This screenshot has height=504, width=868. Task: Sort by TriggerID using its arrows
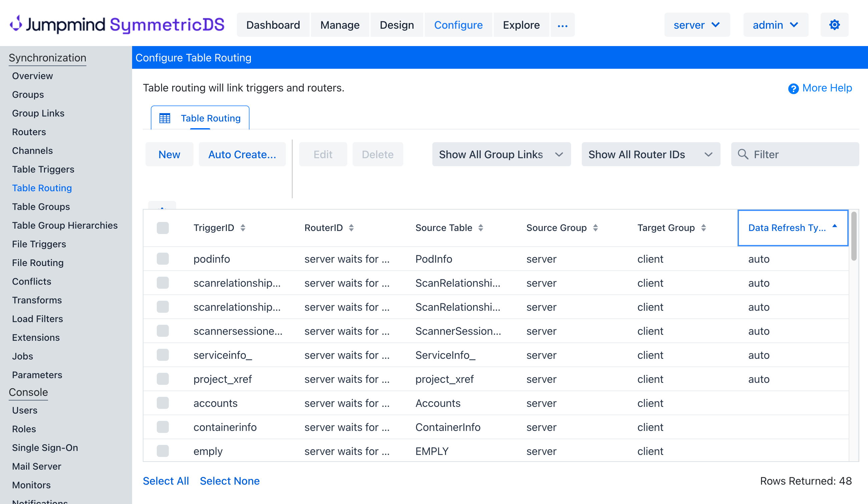pos(243,228)
